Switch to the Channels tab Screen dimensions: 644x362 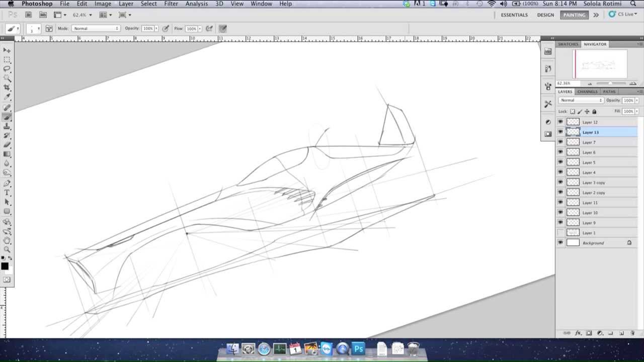[x=587, y=92]
